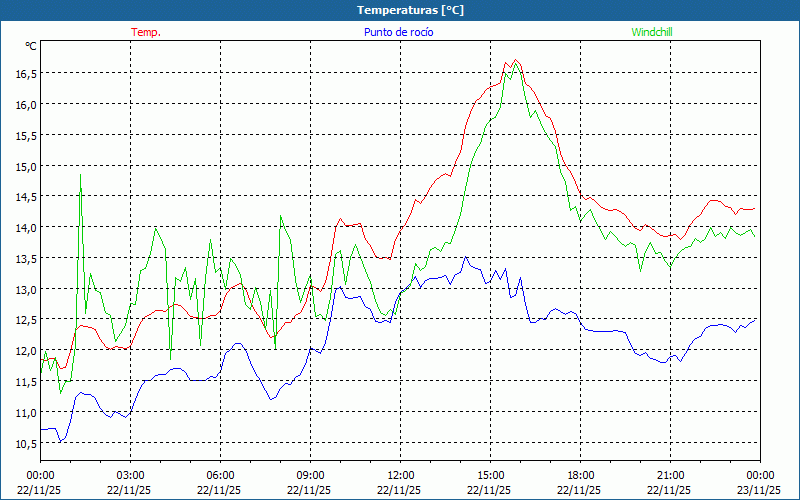Select the 09:00 time axis label
Viewport: 800px width, 500px height.
pyautogui.click(x=310, y=475)
